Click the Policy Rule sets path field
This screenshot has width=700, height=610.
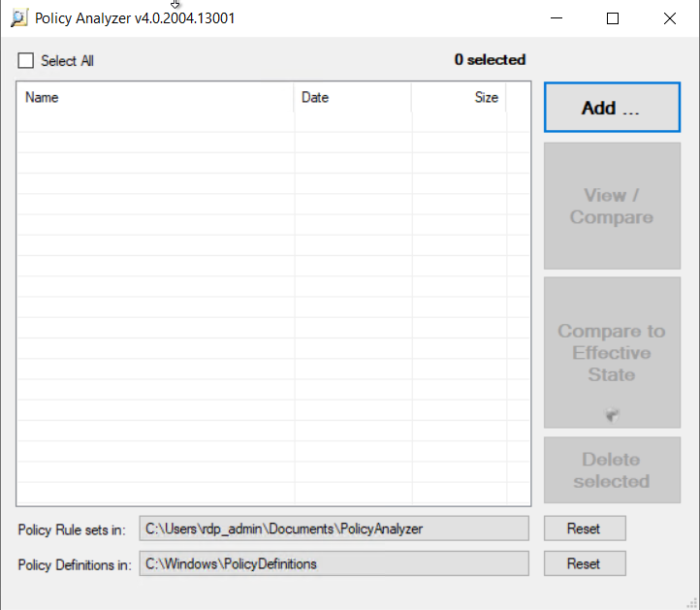tap(334, 529)
